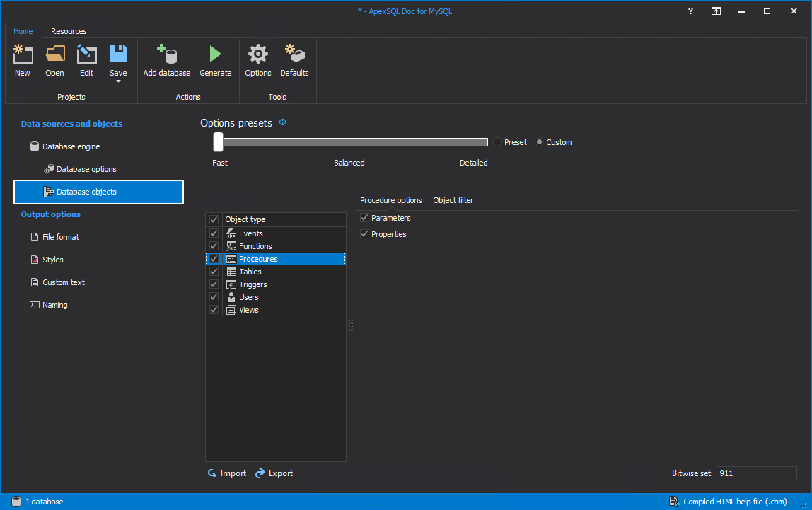Select Database engine in the sidebar
The width and height of the screenshot is (812, 510).
(65, 146)
